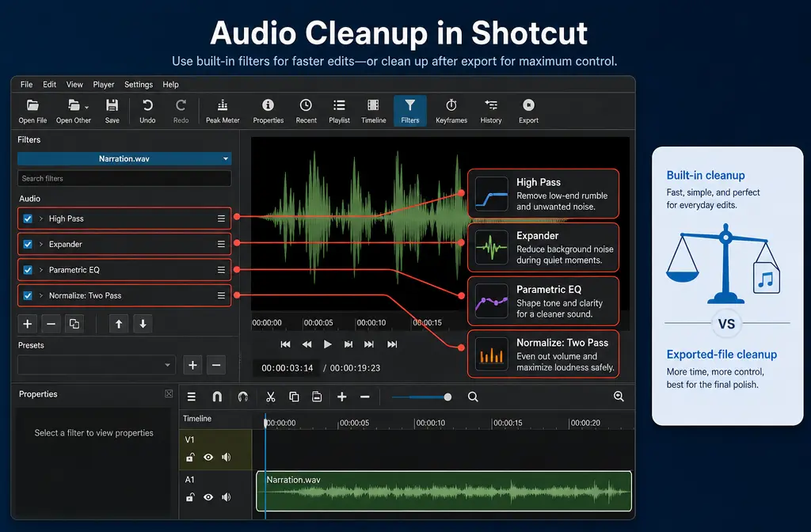Copy filters with the copy icon
Image resolution: width=811 pixels, height=532 pixels.
(74, 324)
